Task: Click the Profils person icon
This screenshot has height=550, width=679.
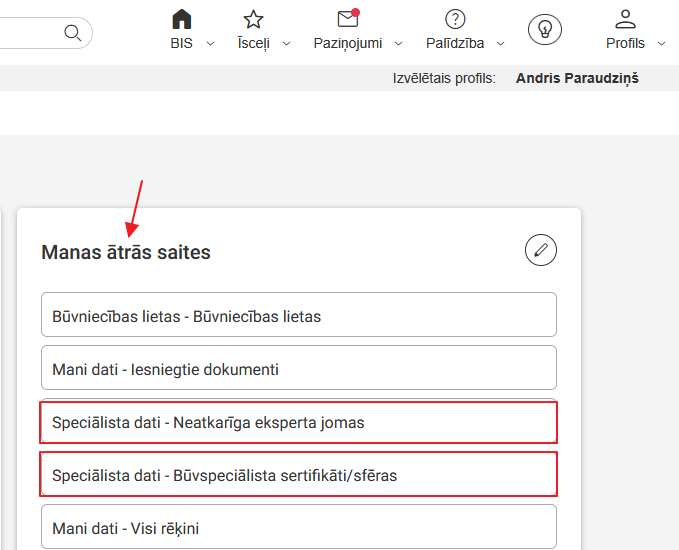Action: [626, 19]
